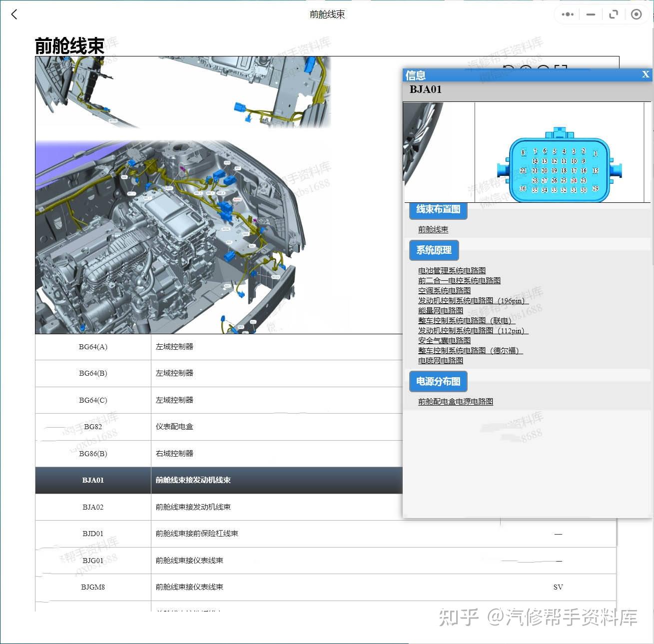The width and height of the screenshot is (654, 644).
Task: Close the BJA01 信息 popup with the X
Action: pyautogui.click(x=646, y=74)
